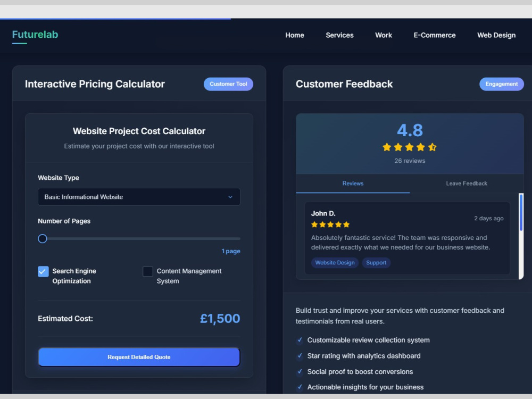Image resolution: width=532 pixels, height=399 pixels.
Task: Open the Work menu item
Action: coord(384,35)
